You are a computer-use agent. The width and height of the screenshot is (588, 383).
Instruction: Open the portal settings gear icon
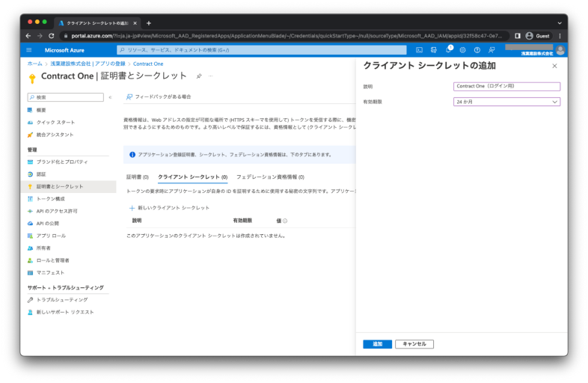463,50
